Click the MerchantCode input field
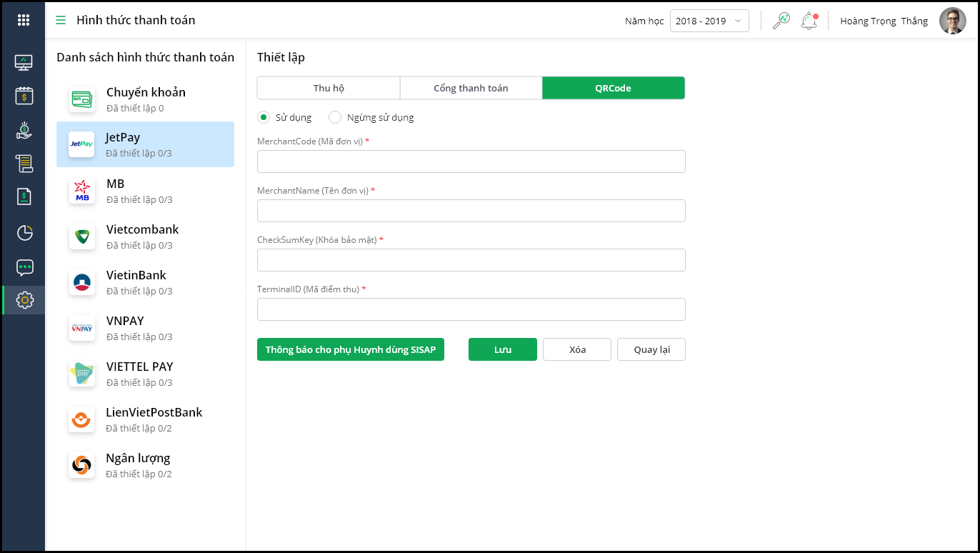 471,161
